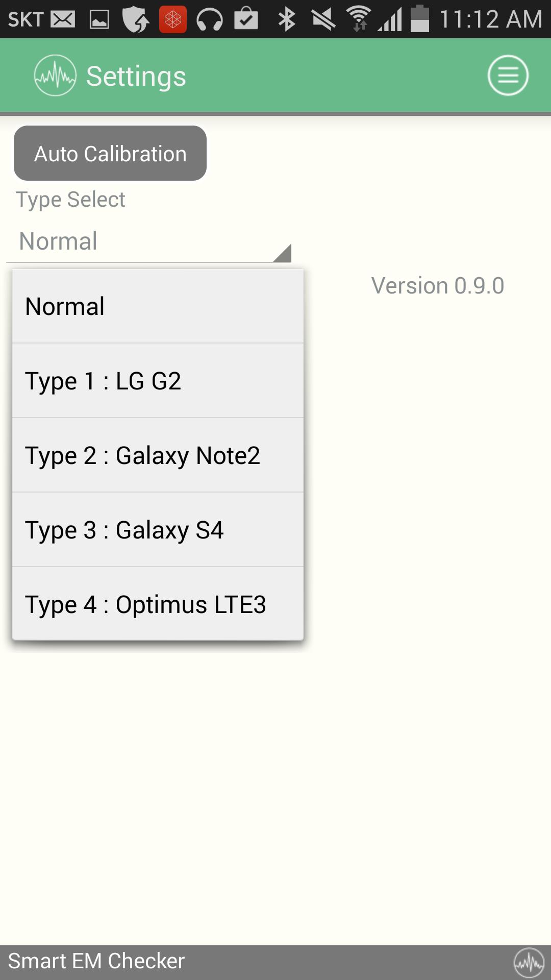551x980 pixels.
Task: Tap the waveform logo beside Settings
Action: click(x=55, y=76)
